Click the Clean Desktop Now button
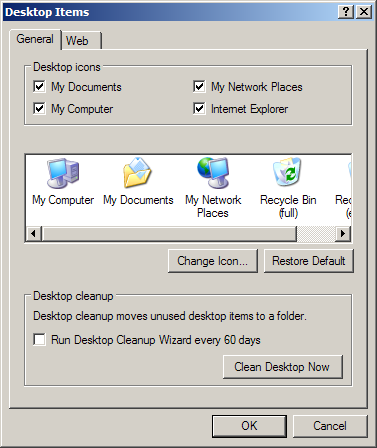The height and width of the screenshot is (448, 377). click(x=283, y=367)
